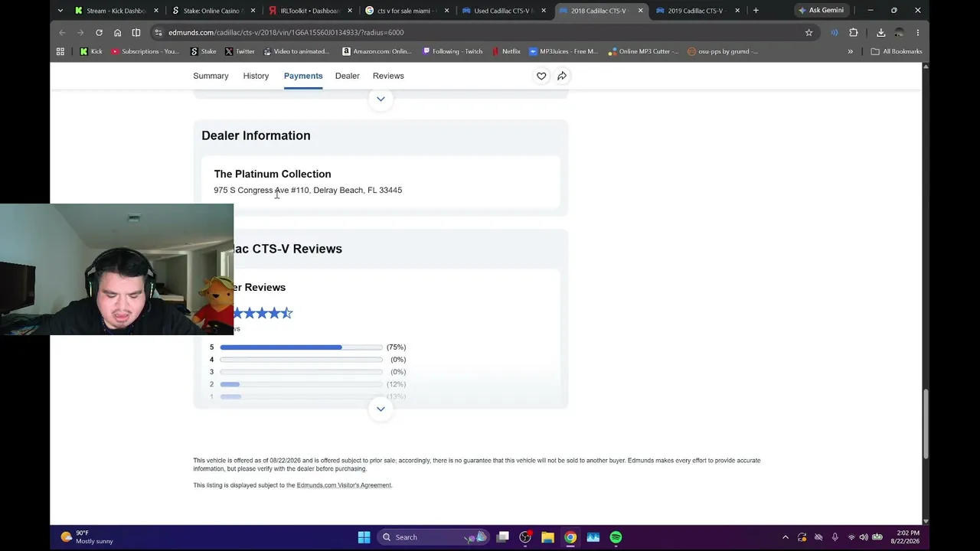Image resolution: width=980 pixels, height=551 pixels.
Task: Click the dealer name The Platinum Collection
Action: tap(273, 174)
